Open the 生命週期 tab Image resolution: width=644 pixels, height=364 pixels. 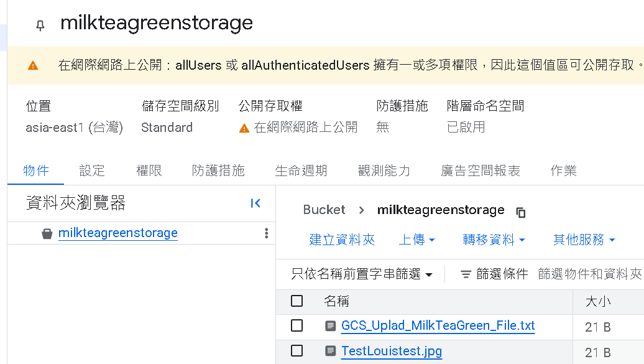pos(301,170)
